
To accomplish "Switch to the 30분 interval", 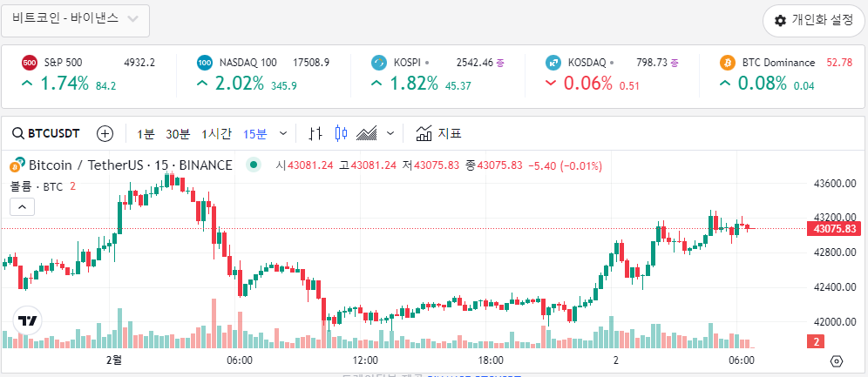I will (x=178, y=133).
